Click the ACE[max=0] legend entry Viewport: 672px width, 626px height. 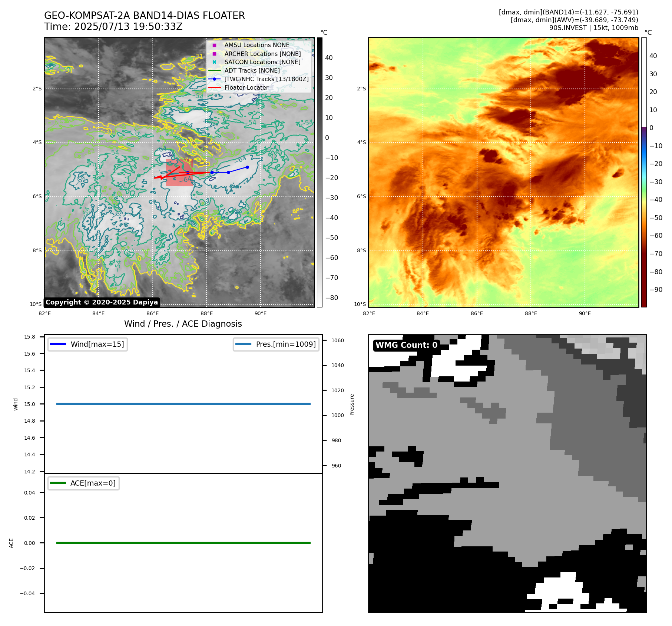pyautogui.click(x=83, y=483)
